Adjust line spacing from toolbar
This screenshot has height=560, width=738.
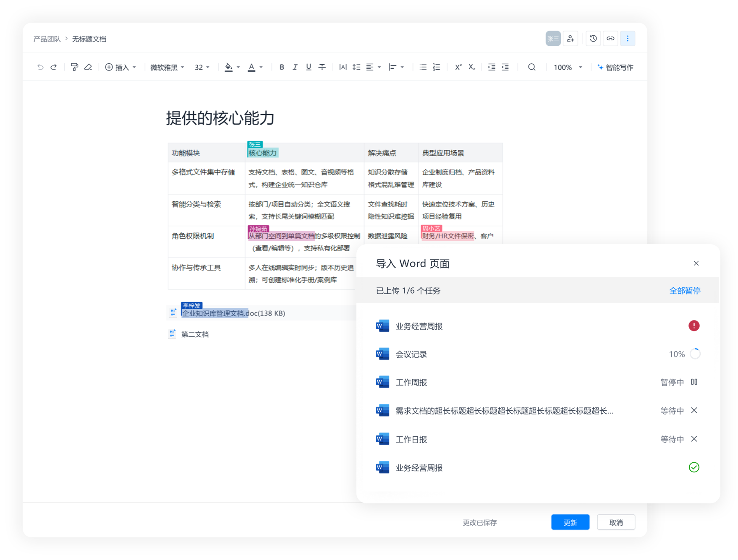pyautogui.click(x=356, y=67)
